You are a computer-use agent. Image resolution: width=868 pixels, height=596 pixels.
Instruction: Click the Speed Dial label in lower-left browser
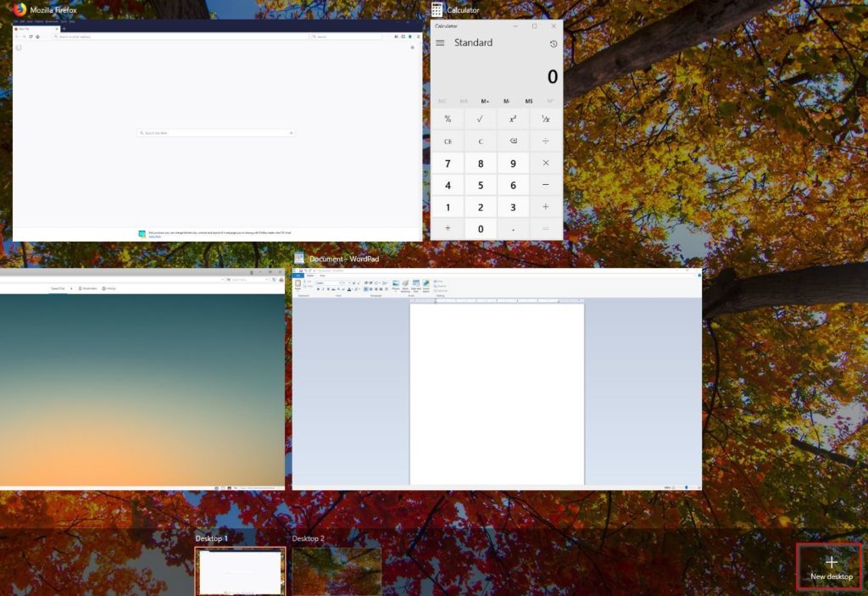[58, 288]
